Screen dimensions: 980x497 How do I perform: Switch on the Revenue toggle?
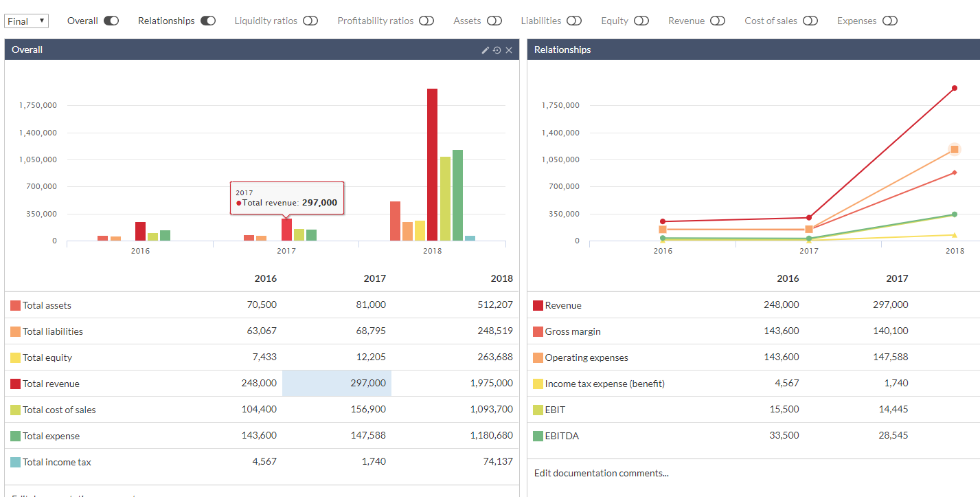(718, 21)
